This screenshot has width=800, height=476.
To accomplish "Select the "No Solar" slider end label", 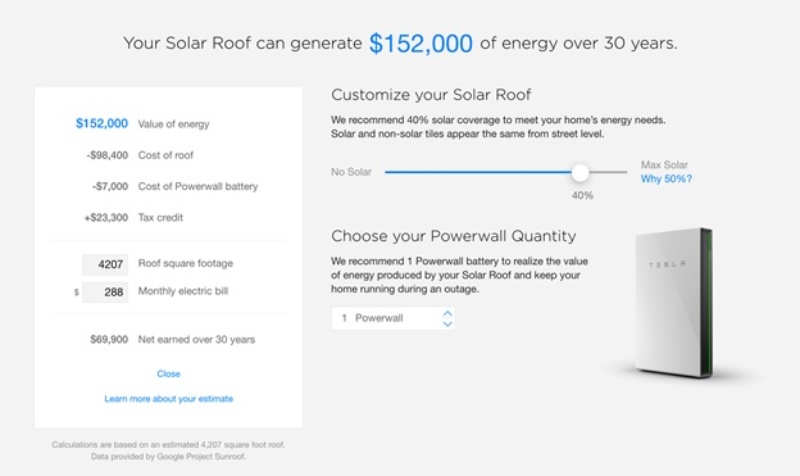I will click(x=351, y=172).
